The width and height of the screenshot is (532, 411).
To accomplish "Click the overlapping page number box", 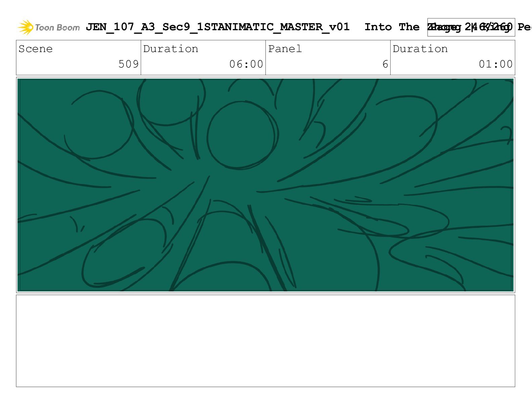I will (x=471, y=27).
